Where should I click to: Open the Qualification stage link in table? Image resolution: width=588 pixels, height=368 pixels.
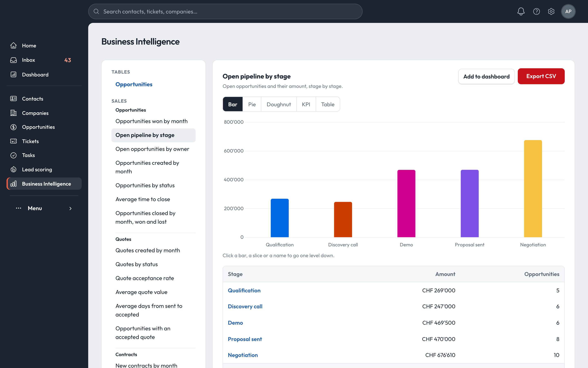click(244, 290)
